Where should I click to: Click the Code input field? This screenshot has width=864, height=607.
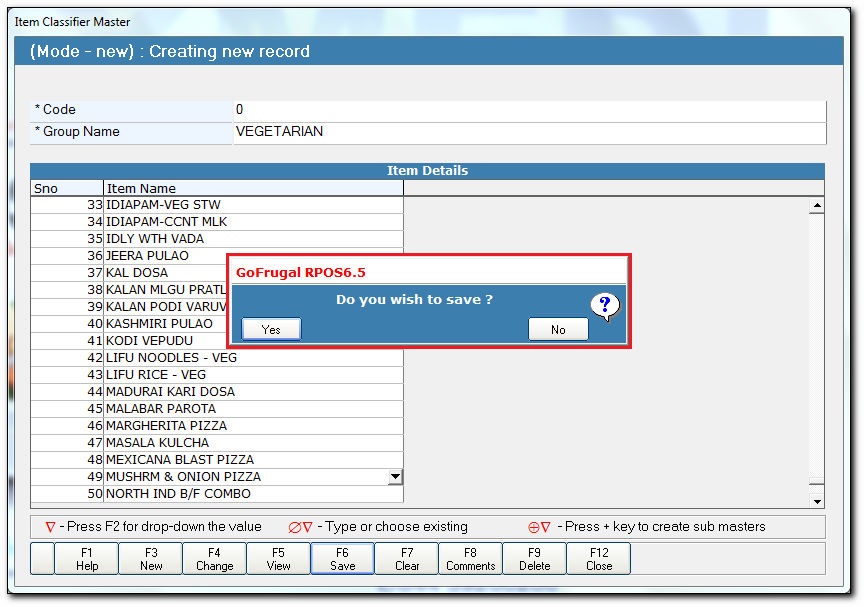tap(529, 110)
